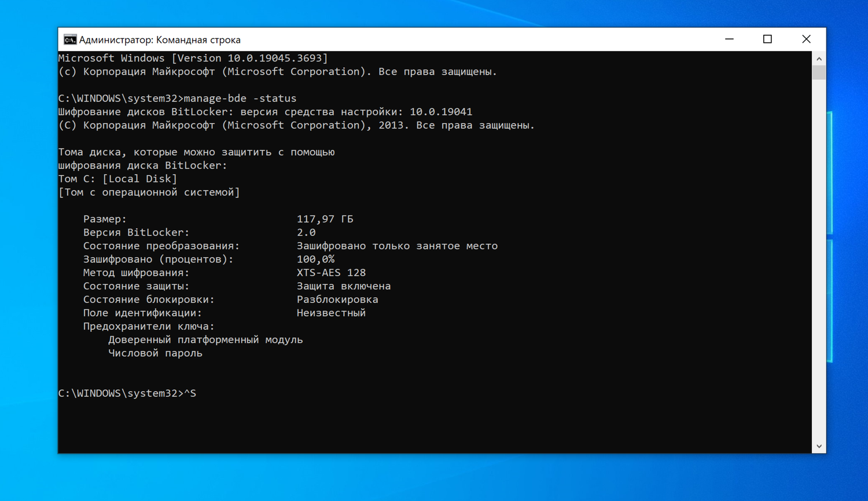Open the Command Prompt system menu icon
868x501 pixels.
(x=70, y=39)
